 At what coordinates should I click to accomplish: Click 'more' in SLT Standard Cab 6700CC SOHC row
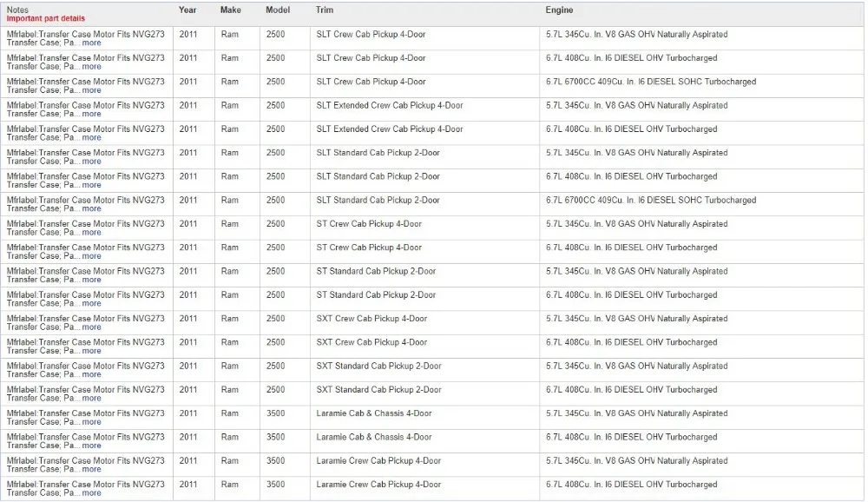pyautogui.click(x=91, y=209)
